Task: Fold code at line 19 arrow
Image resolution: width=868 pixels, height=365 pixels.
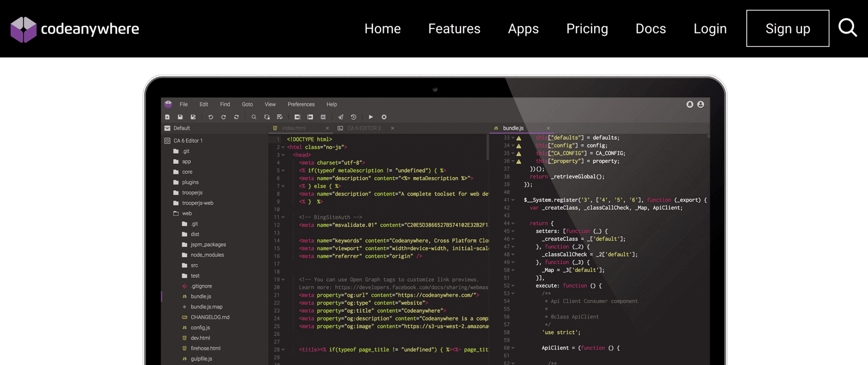Action: pos(283,280)
